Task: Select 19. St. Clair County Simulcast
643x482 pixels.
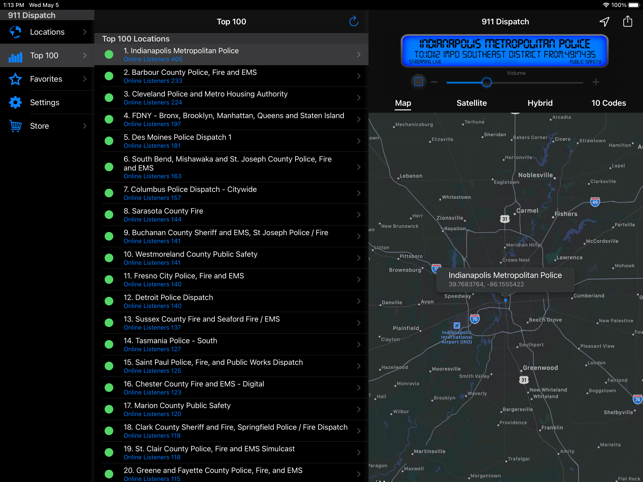Action: (231, 452)
